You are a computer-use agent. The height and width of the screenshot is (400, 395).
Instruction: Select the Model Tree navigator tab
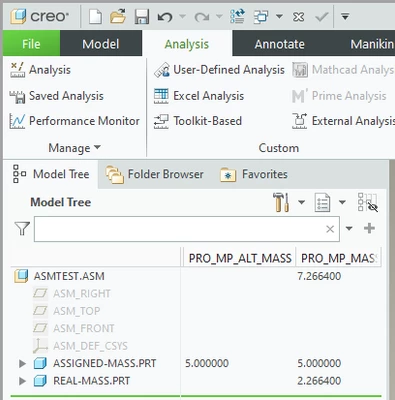[51, 174]
